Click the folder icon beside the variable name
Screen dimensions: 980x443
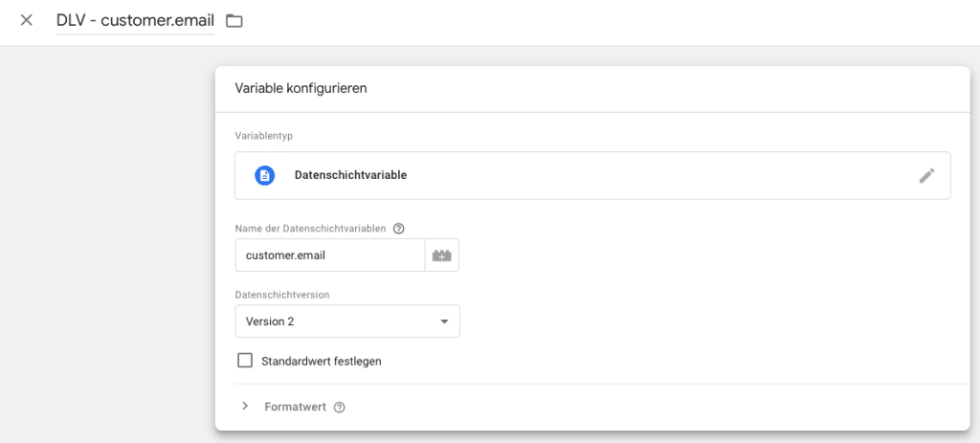pyautogui.click(x=234, y=21)
